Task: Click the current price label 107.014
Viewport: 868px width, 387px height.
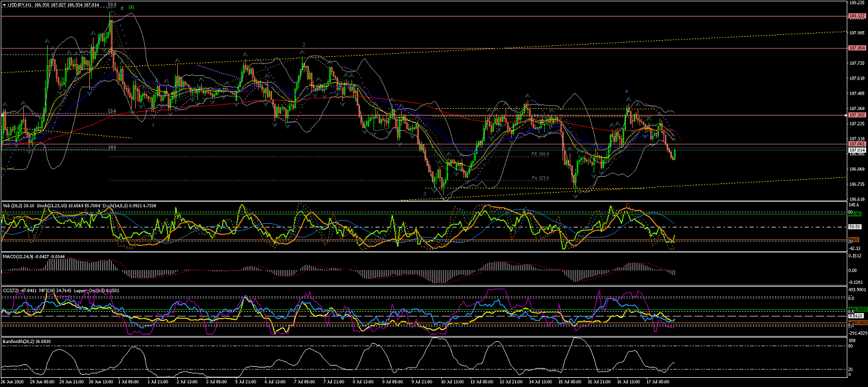Action: (x=856, y=150)
